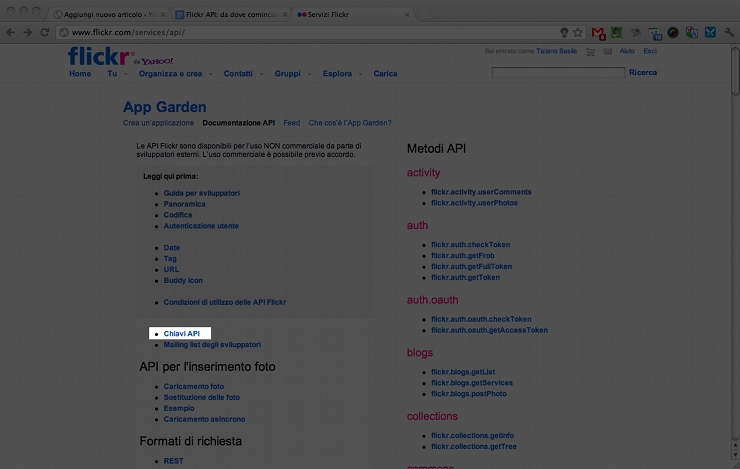The width and height of the screenshot is (740, 469).
Task: Open the Sostituzione delle foto link
Action: click(x=202, y=397)
